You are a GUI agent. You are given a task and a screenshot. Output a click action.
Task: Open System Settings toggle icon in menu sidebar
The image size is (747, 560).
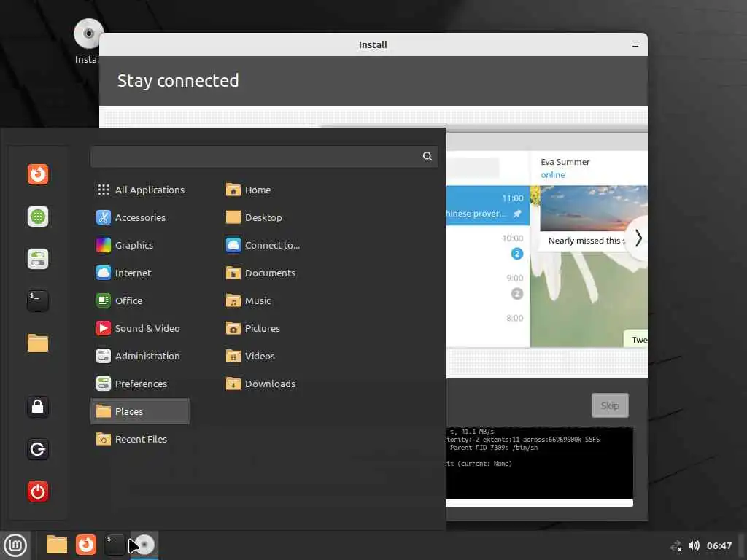tap(38, 259)
